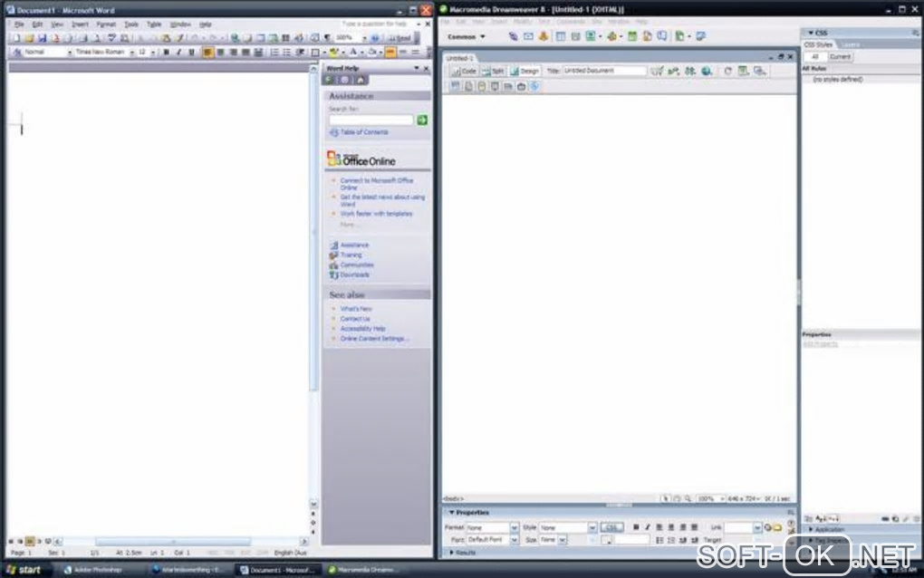924x578 pixels.
Task: Select Center alignment in Word's formatting toolbar
Action: pyautogui.click(x=220, y=53)
